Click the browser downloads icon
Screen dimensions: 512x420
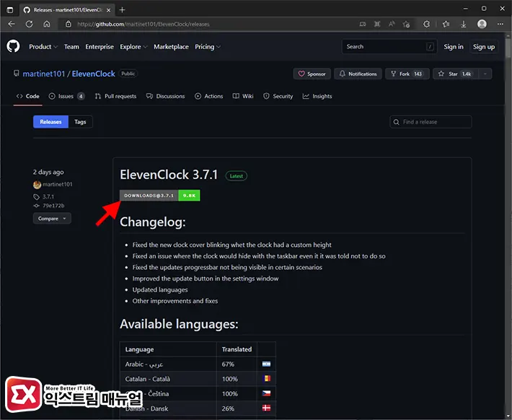464,24
